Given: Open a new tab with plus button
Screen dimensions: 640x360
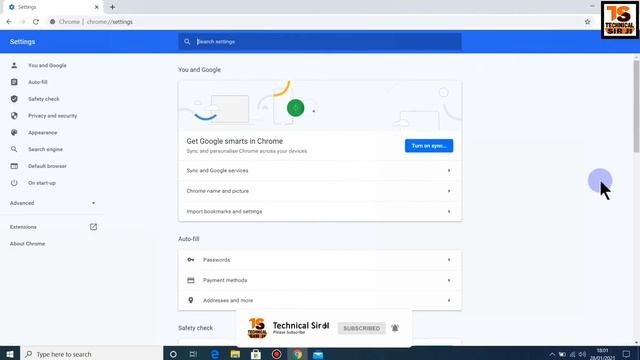Looking at the screenshot, I should point(112,7).
